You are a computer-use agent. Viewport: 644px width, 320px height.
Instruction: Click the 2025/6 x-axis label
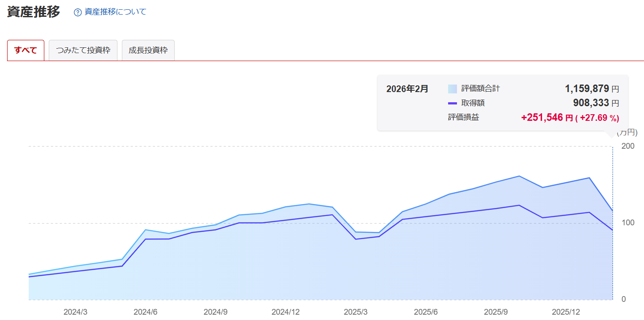[x=425, y=312]
